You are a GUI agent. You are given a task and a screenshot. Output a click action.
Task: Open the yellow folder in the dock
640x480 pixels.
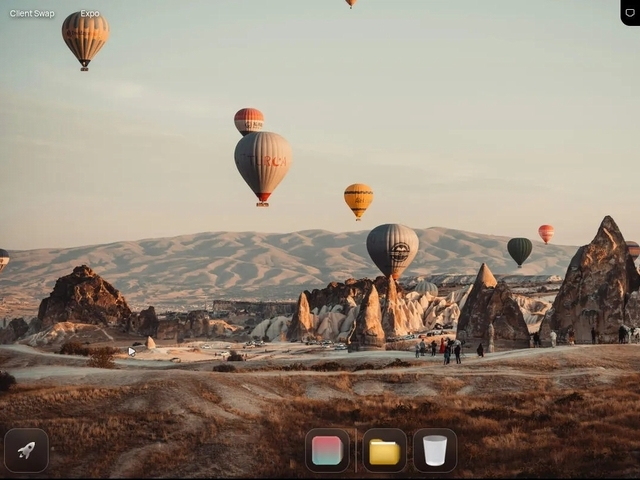384,450
